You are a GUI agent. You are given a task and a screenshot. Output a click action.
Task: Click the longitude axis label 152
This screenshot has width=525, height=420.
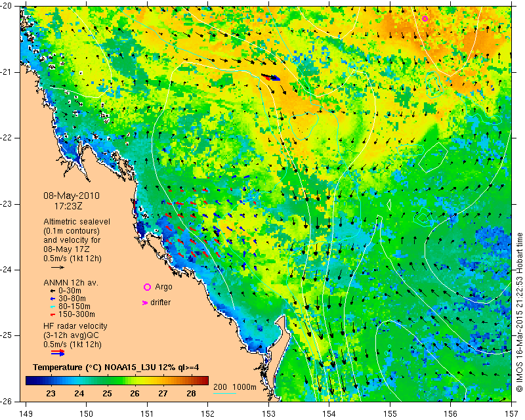pos(208,414)
